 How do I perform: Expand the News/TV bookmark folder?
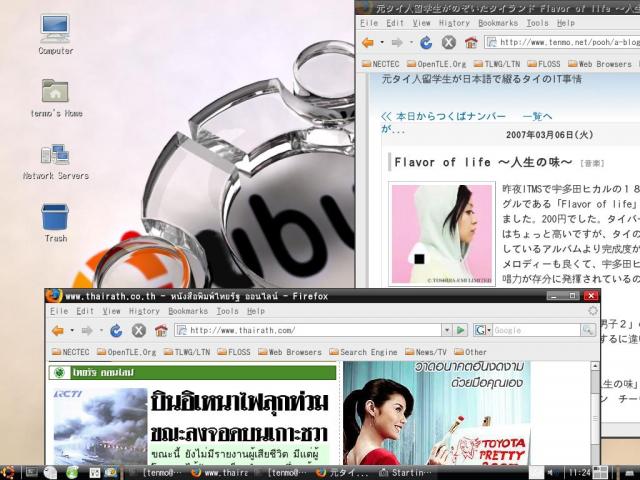click(426, 352)
